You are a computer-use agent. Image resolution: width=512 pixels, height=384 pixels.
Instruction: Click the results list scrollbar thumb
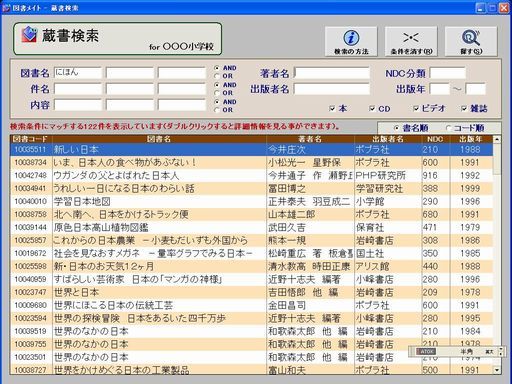(497, 159)
